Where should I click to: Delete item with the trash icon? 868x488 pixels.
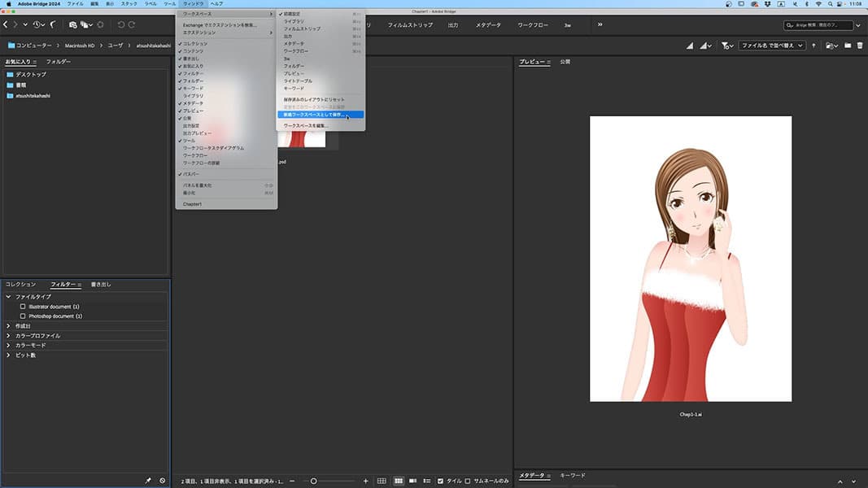859,46
